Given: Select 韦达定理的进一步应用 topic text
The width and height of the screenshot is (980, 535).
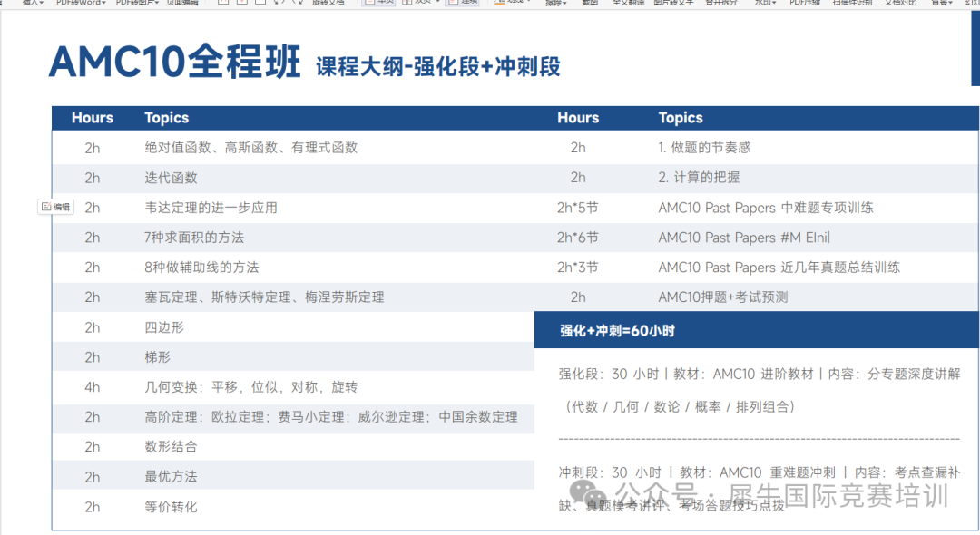Looking at the screenshot, I should [x=211, y=208].
